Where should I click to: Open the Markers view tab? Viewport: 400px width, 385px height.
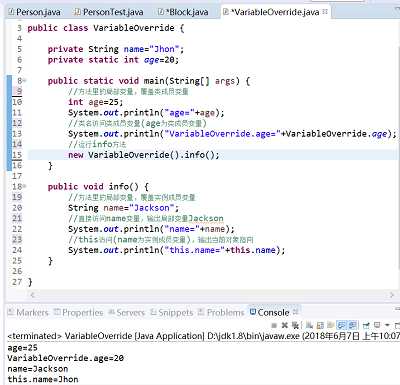[x=28, y=313]
